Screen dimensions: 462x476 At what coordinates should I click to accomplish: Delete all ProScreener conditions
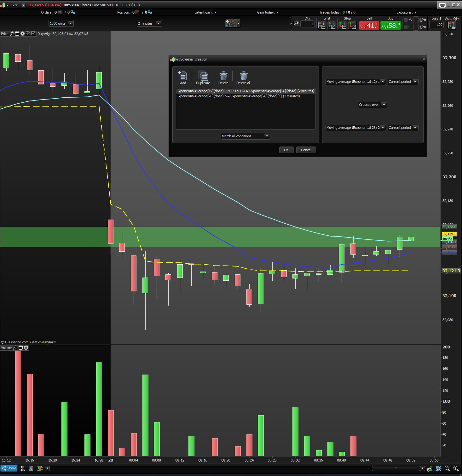[243, 78]
